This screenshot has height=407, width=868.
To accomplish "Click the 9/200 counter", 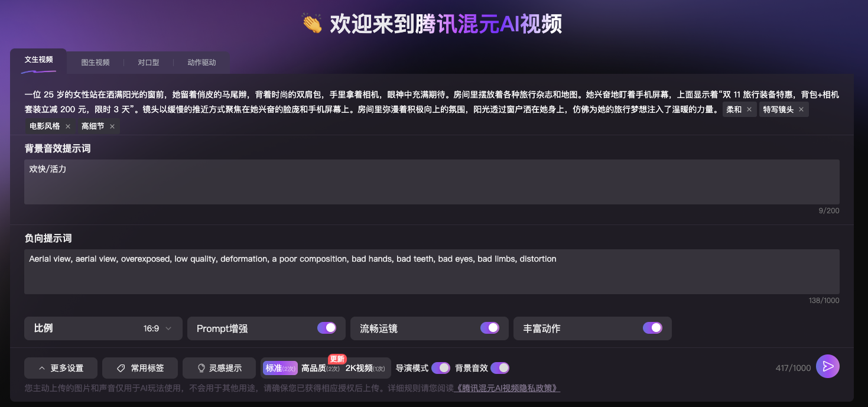I will point(829,211).
